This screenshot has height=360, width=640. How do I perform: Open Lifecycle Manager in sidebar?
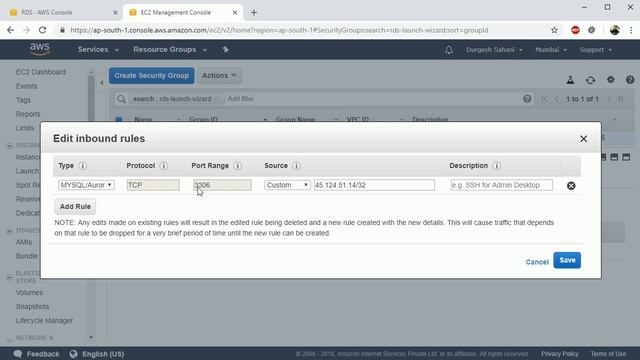click(x=44, y=321)
